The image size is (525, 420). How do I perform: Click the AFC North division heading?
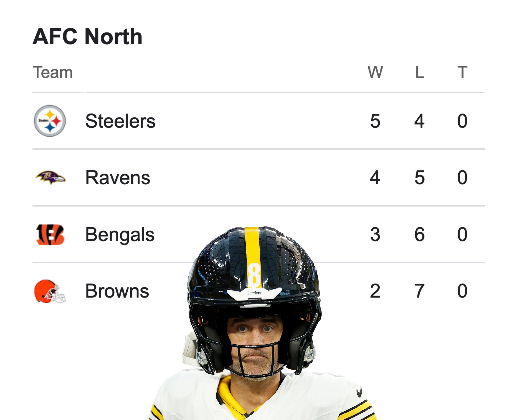[x=87, y=37]
